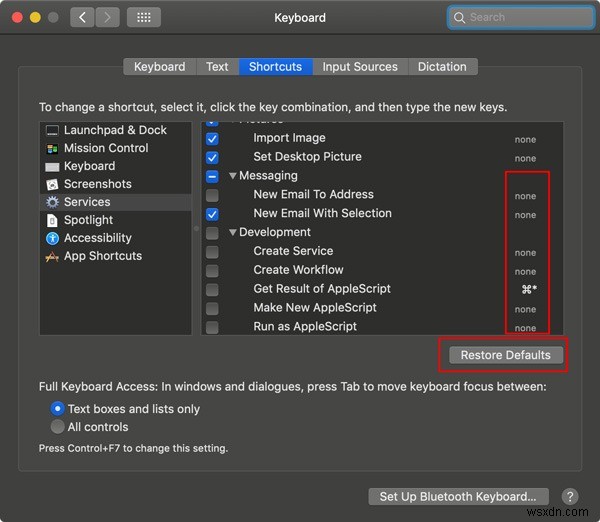Enable Get Result of AppleScript checkbox
Screen dimensions: 600x522
(212, 289)
